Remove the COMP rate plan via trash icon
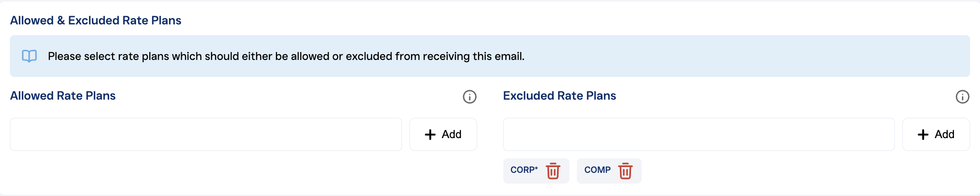The image size is (980, 196). pyautogui.click(x=625, y=171)
